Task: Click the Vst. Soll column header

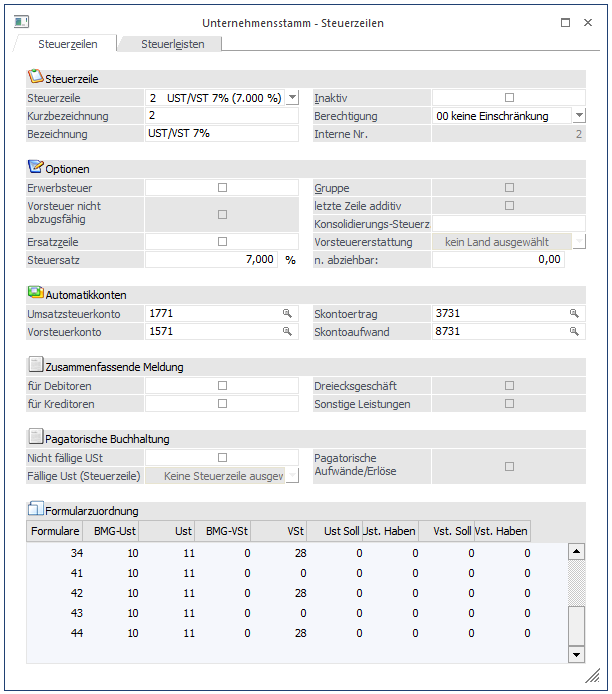Action: (x=446, y=530)
